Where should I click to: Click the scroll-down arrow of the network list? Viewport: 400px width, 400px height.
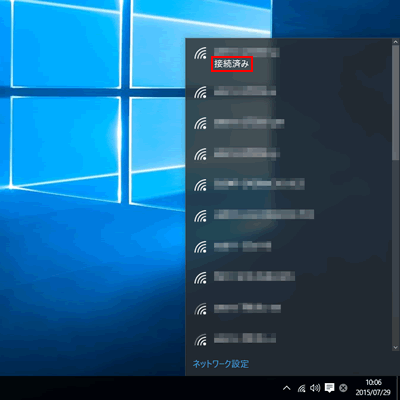click(396, 347)
